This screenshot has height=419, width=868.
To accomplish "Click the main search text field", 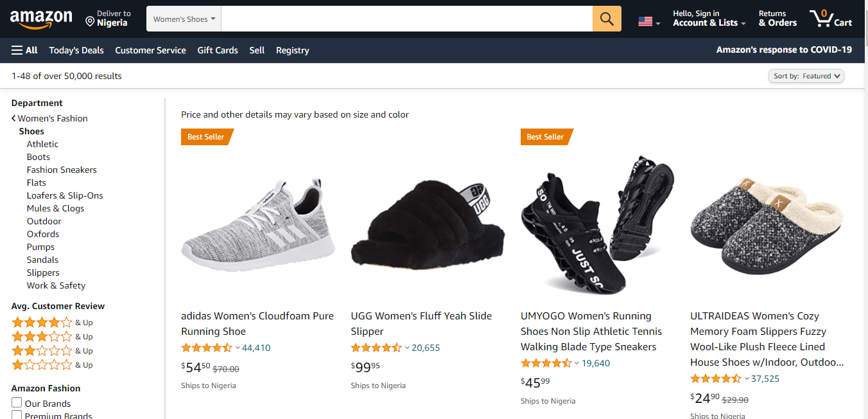I will (406, 19).
